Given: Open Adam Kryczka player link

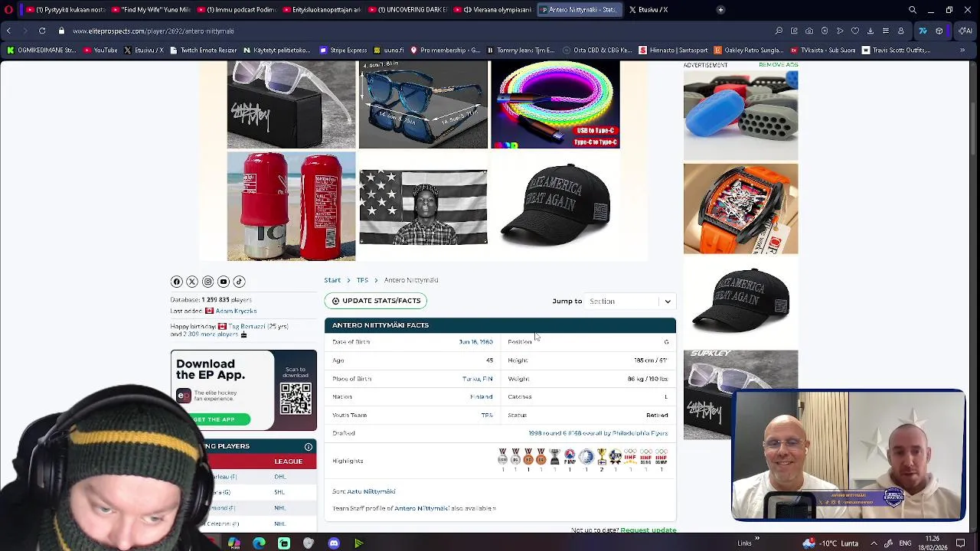Looking at the screenshot, I should (x=236, y=311).
